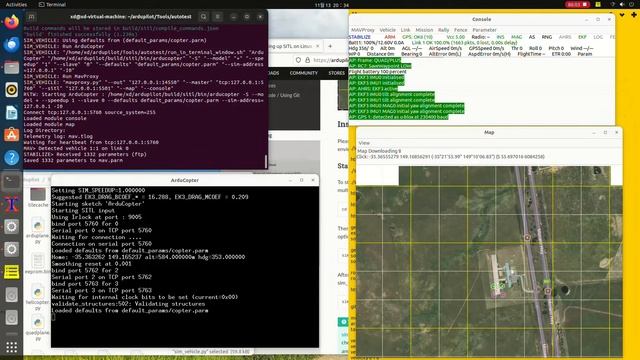
Task: Close the SITL on Linux browser tab
Action: point(318,46)
